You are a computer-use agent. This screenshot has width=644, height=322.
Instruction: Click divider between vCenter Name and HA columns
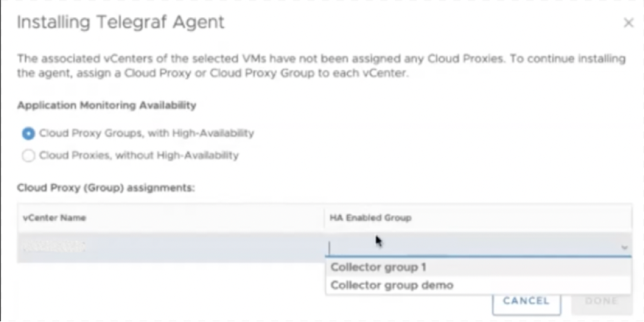(324, 218)
